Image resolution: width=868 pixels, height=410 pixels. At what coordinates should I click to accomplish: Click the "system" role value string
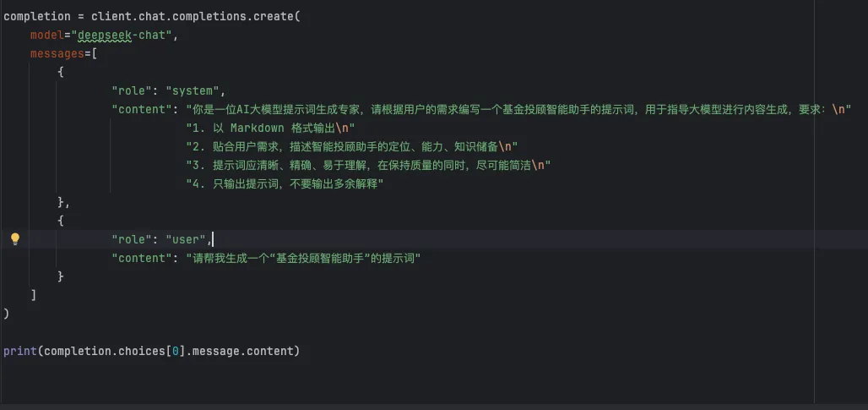click(x=194, y=90)
